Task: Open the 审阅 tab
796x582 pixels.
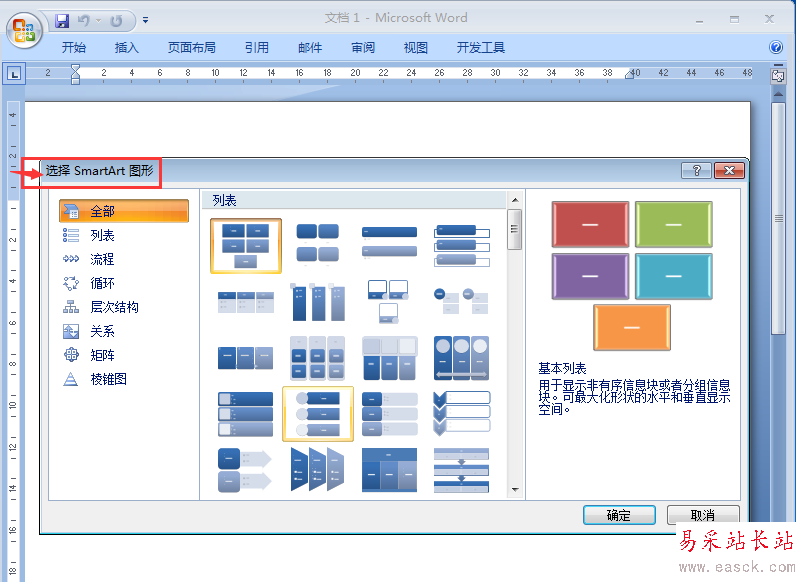Action: [363, 48]
